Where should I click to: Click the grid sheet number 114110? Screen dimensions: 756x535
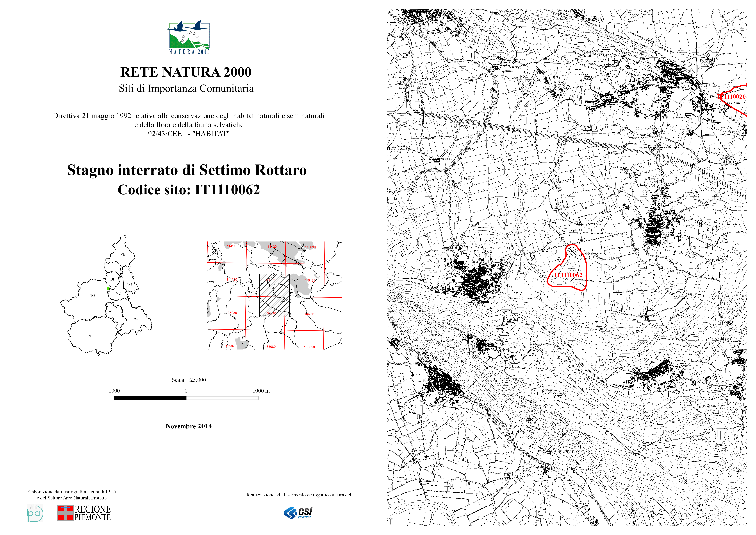click(x=232, y=246)
